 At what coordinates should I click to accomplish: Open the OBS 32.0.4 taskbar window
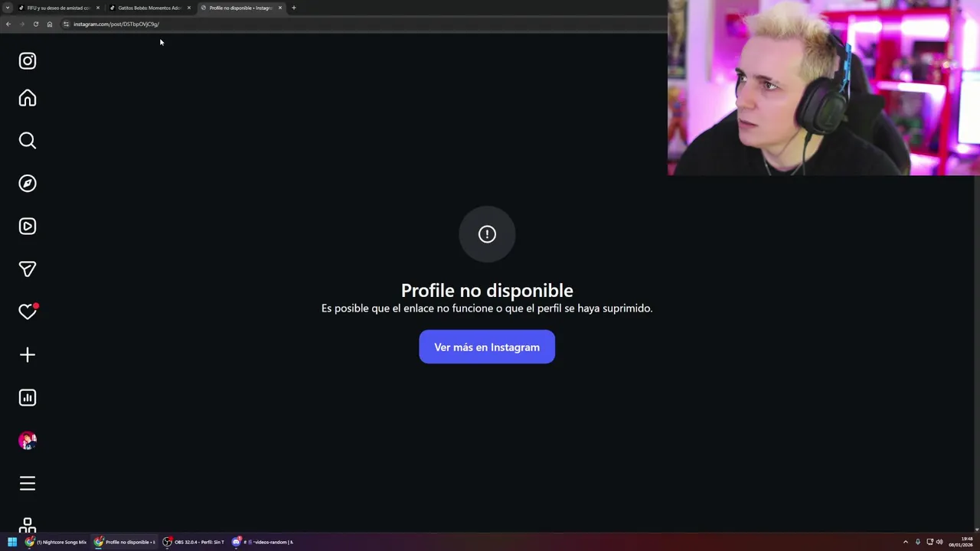coord(194,542)
